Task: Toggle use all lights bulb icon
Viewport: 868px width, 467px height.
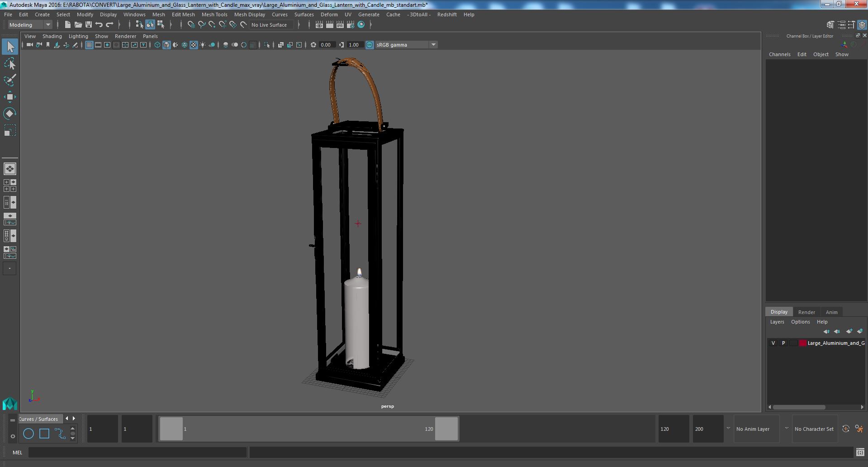Action: tap(203, 45)
